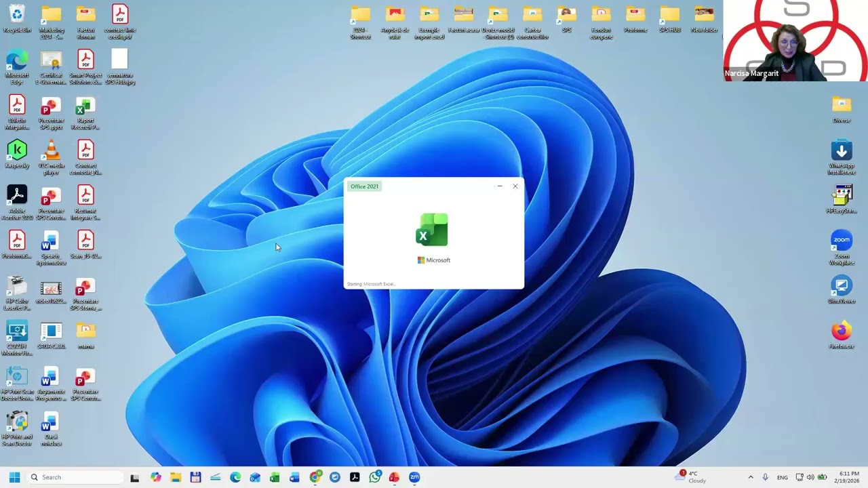
Task: Click the Windows Start button
Action: [x=14, y=477]
